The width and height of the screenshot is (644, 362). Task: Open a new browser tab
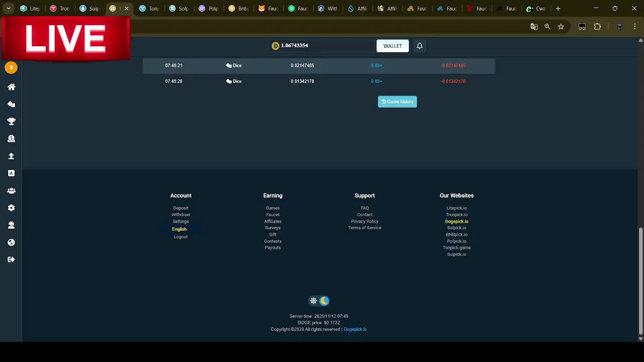pos(558,9)
